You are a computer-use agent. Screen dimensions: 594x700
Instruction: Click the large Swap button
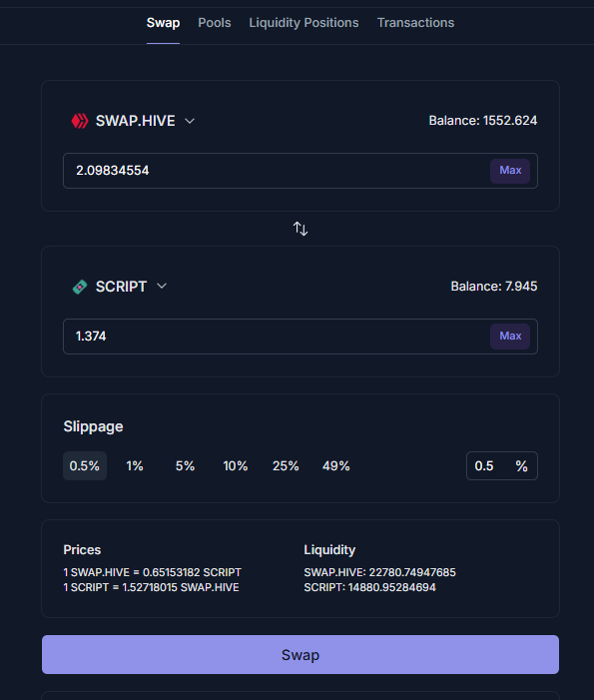pos(300,654)
